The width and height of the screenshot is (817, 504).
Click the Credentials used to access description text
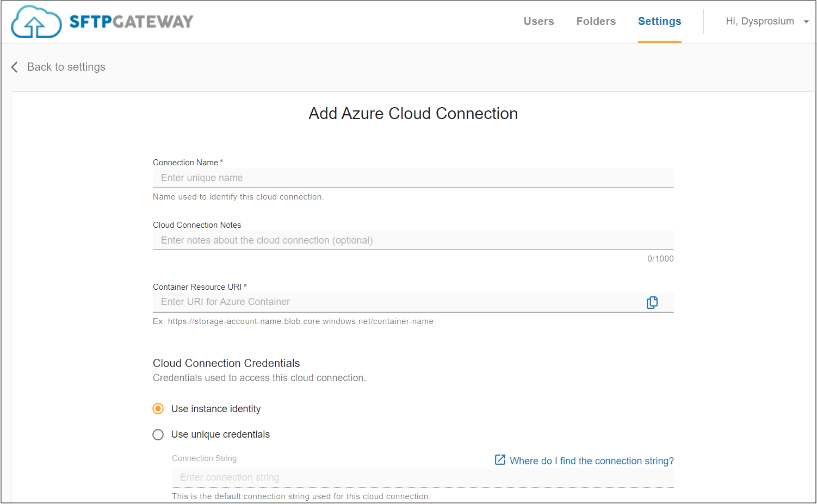coord(259,378)
